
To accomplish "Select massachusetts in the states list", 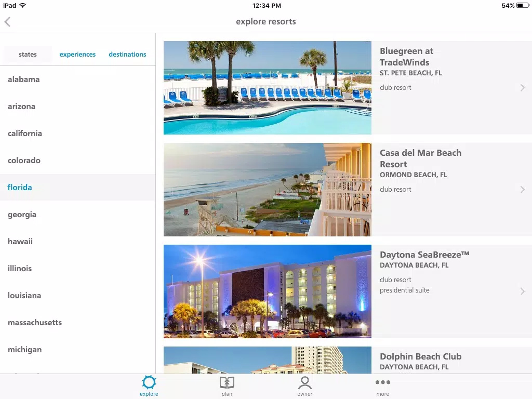I will [x=78, y=322].
